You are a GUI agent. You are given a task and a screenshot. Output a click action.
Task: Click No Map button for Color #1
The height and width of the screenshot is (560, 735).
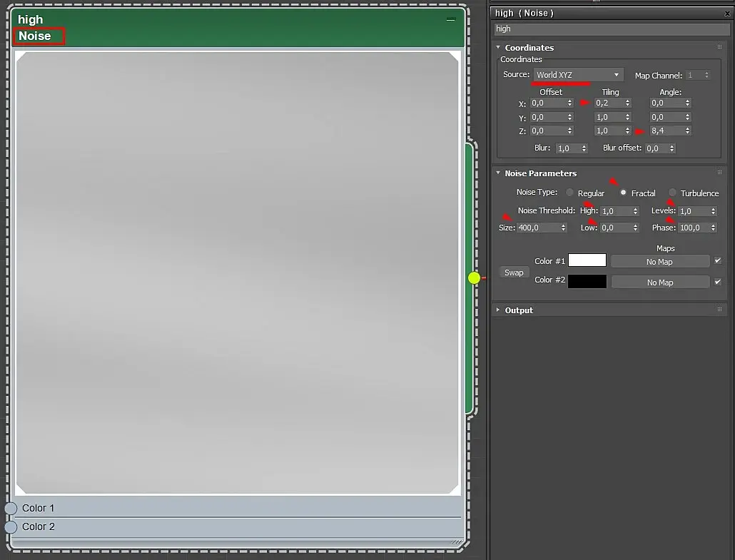pos(659,262)
